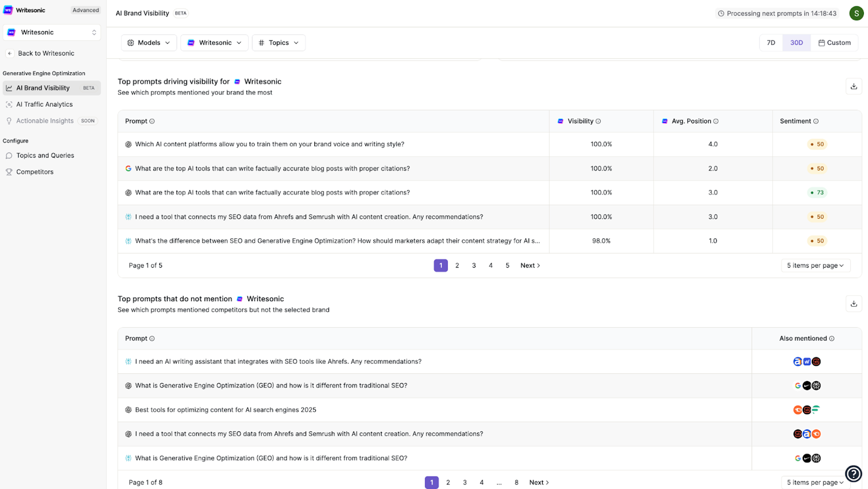The width and height of the screenshot is (868, 489).
Task: Click the back arrow icon beside Back to Writesonic
Action: (10, 53)
